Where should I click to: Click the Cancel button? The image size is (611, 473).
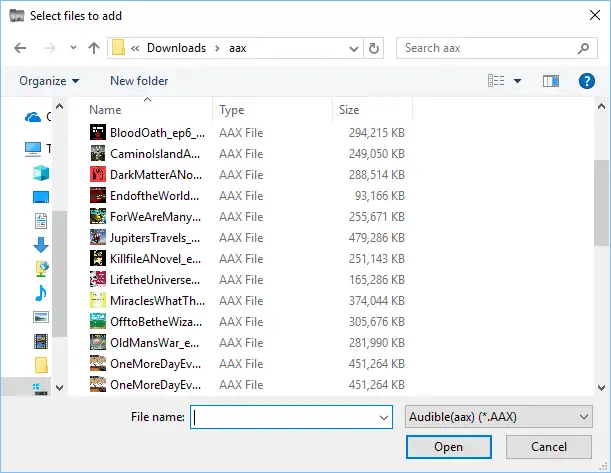point(549,447)
